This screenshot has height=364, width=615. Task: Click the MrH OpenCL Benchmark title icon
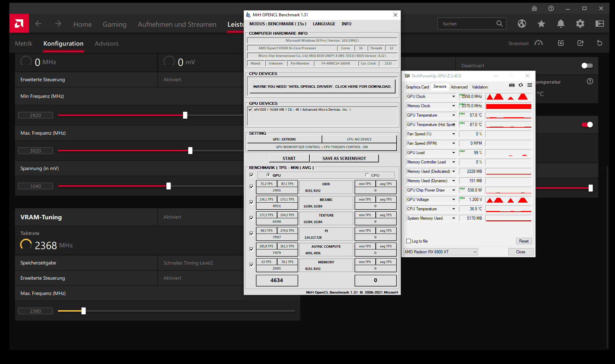click(248, 15)
